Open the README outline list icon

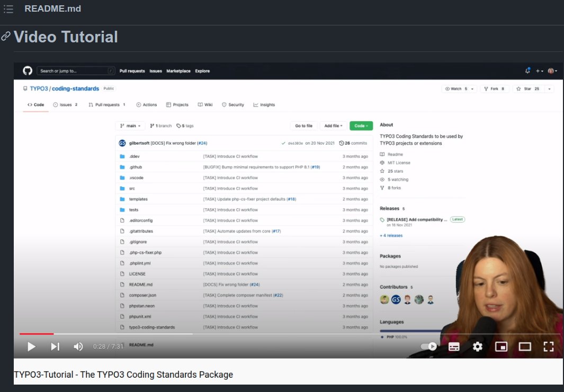point(8,9)
